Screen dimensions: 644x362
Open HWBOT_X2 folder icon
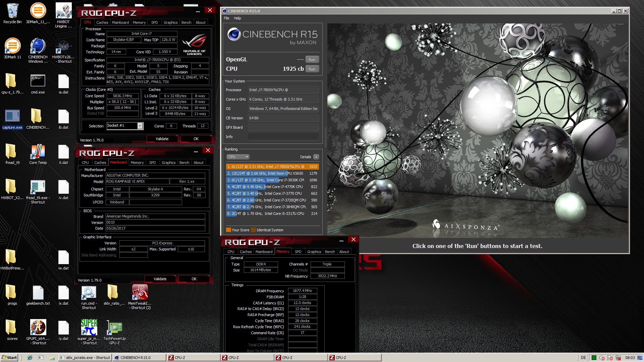[12, 189]
